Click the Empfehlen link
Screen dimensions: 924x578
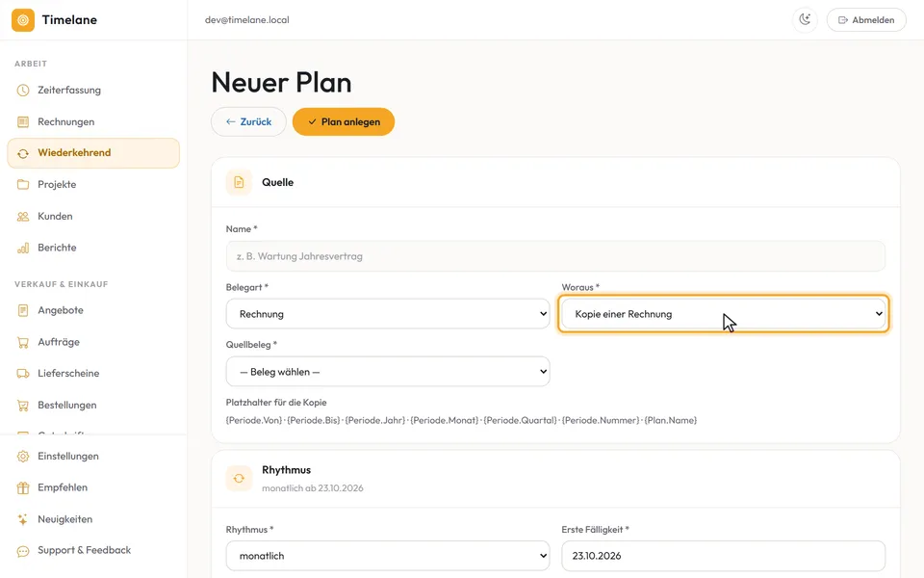click(93, 487)
